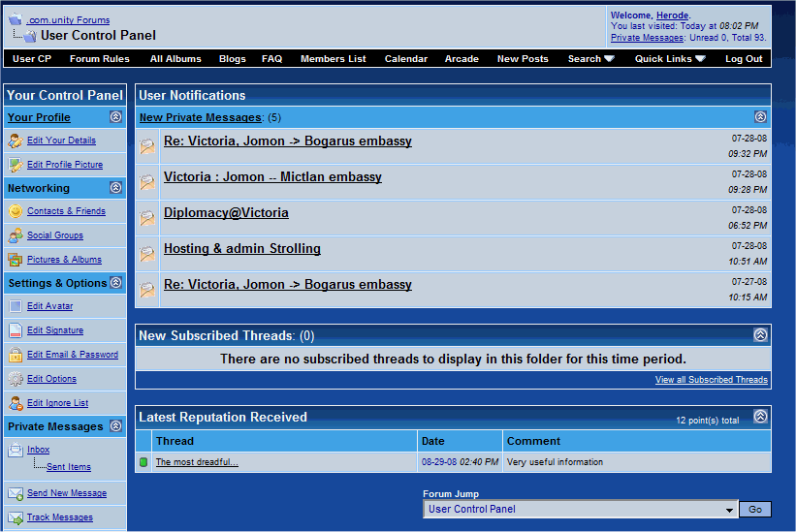The width and height of the screenshot is (796, 532).
Task: Click the Contacts & Friends smiley icon
Action: tap(16, 211)
